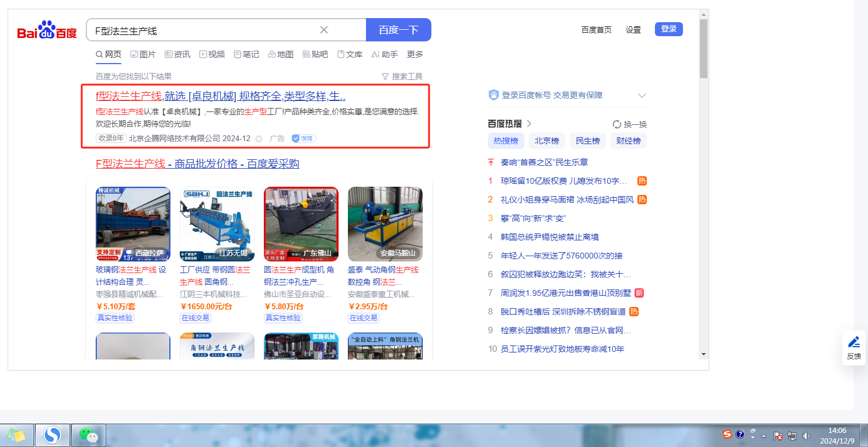The height and width of the screenshot is (447, 868).
Task: Click the 登录 button
Action: (x=669, y=29)
